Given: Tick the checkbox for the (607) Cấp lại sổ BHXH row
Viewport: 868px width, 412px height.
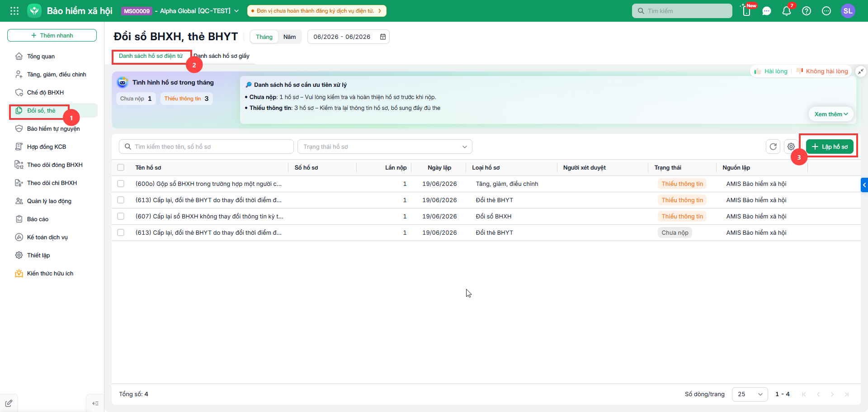Looking at the screenshot, I should [121, 216].
